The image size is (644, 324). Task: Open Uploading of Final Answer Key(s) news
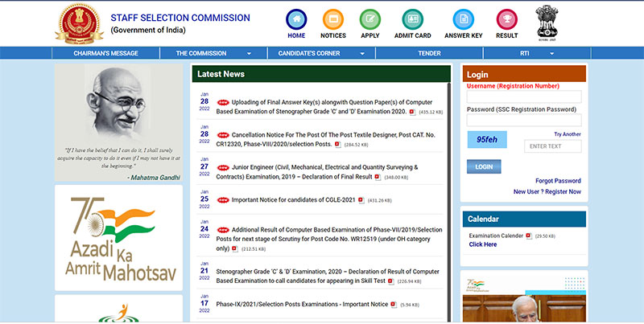point(324,107)
